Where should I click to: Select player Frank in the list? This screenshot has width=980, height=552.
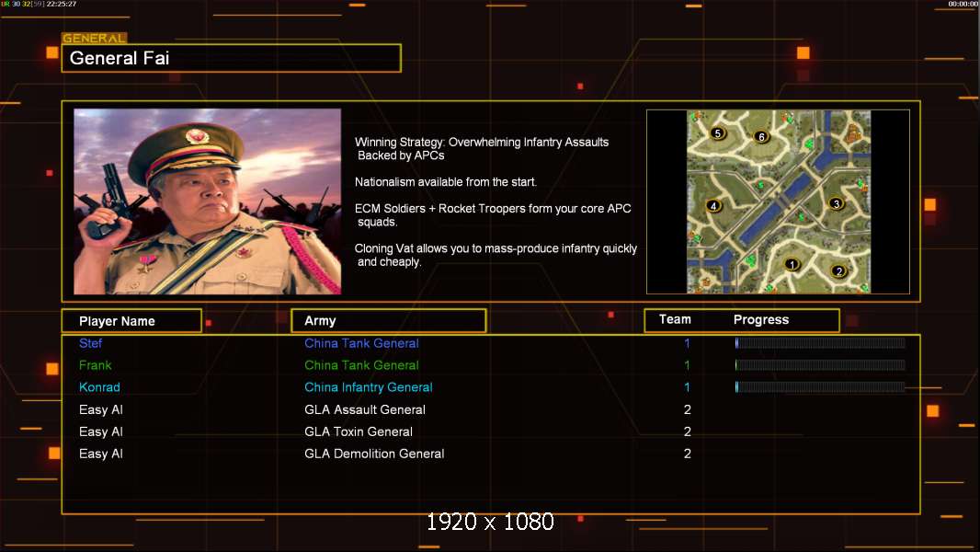click(x=95, y=365)
